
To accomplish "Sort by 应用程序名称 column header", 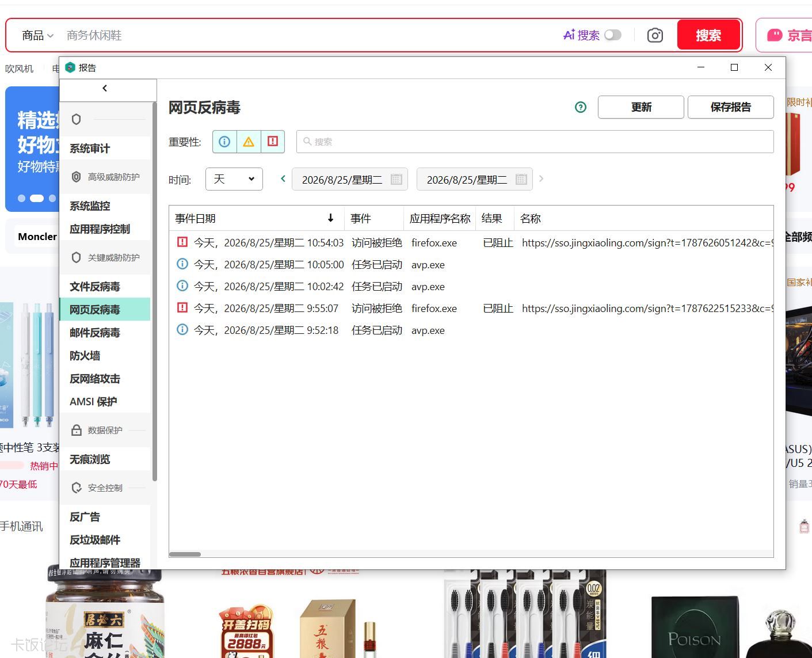I will (x=440, y=219).
